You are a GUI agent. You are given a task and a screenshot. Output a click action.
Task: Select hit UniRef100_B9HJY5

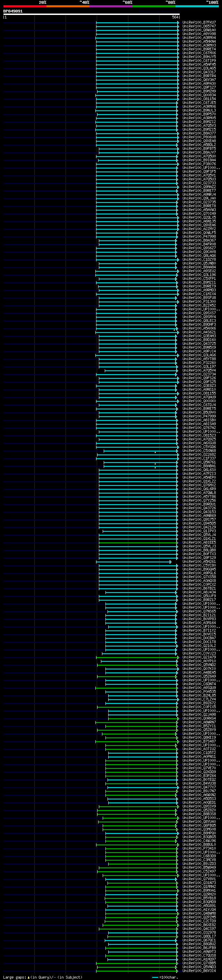[x=199, y=57]
